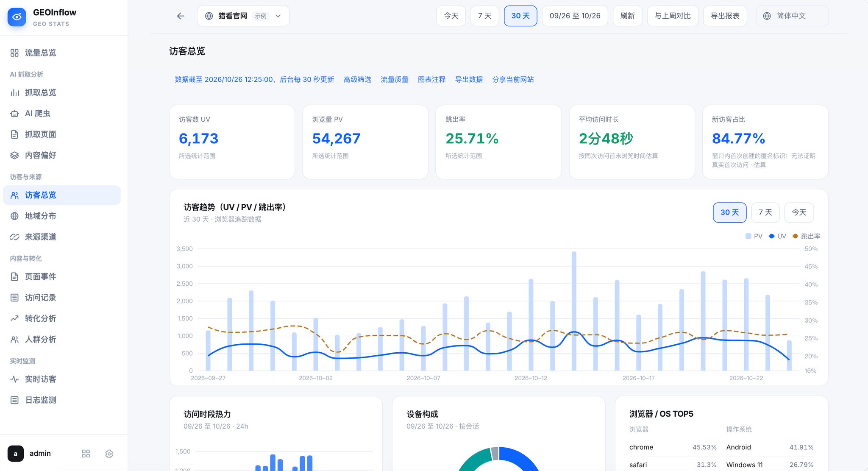Click the AI 爬虫 robot icon
This screenshot has width=868, height=471.
coord(14,113)
